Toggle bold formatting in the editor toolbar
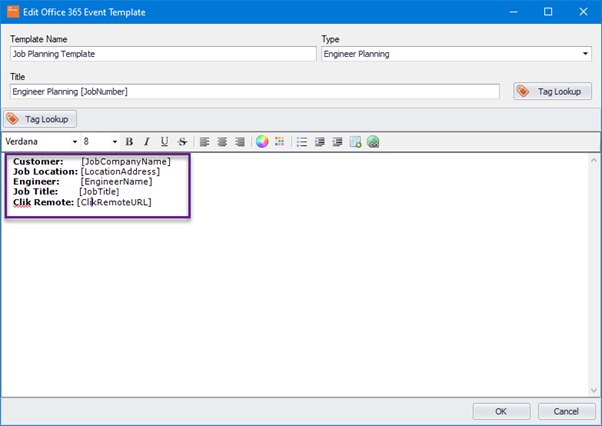This screenshot has width=602, height=426. (129, 142)
